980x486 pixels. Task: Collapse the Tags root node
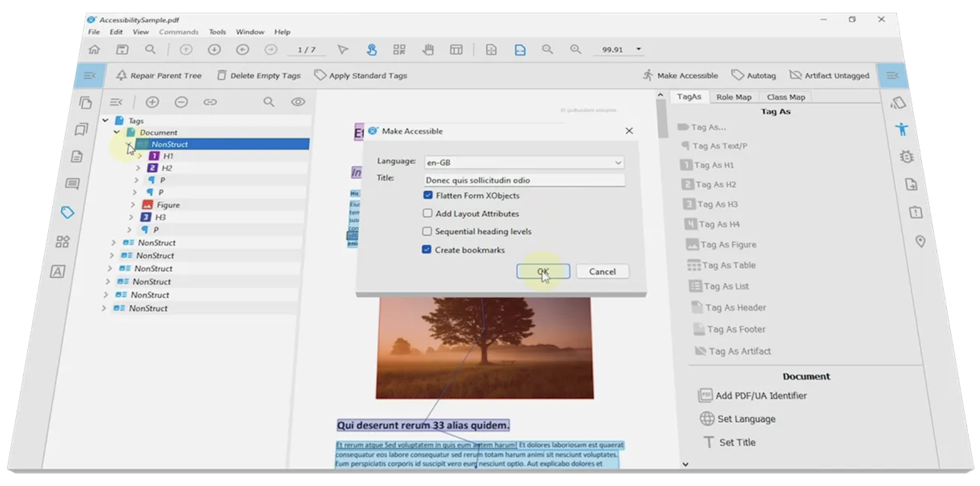[x=106, y=120]
